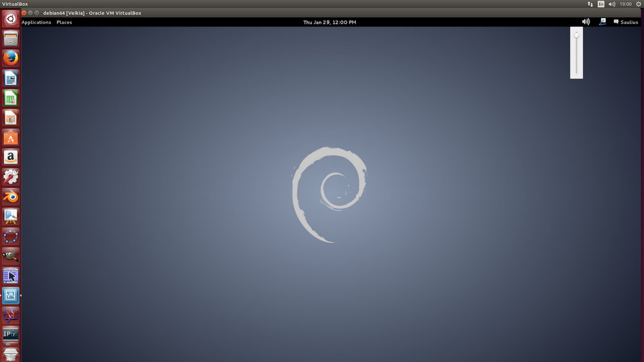Open LibreOffice Calc spreadsheet icon
This screenshot has height=362, width=644.
click(x=10, y=98)
